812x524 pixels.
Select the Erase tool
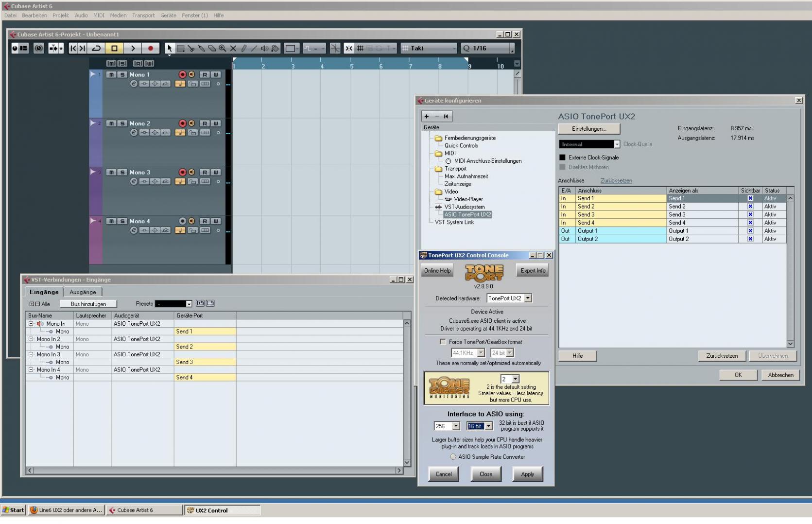[212, 48]
